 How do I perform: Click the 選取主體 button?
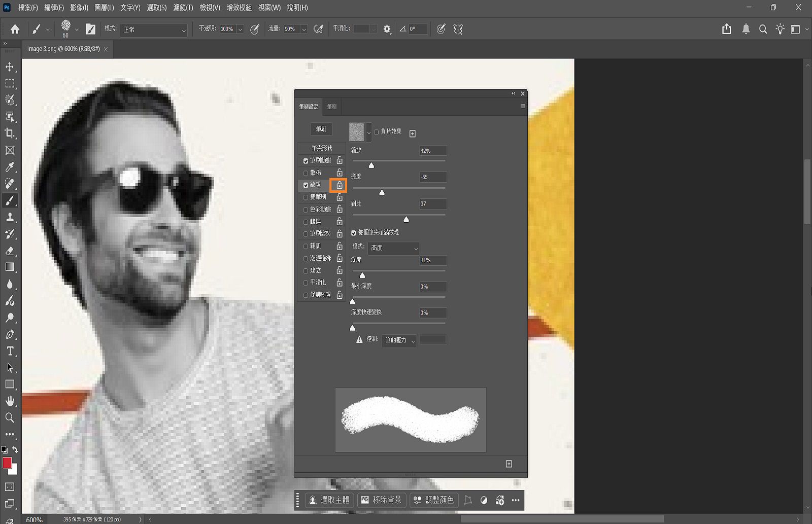pos(329,500)
